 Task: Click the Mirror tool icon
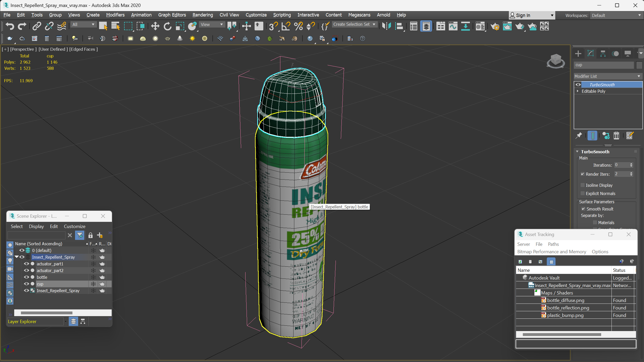(387, 26)
